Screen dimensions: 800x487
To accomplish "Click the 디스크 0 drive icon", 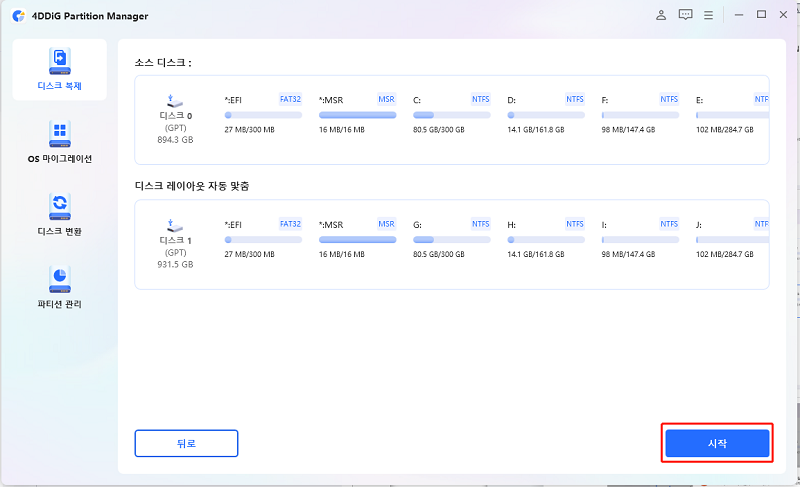I will 174,100.
